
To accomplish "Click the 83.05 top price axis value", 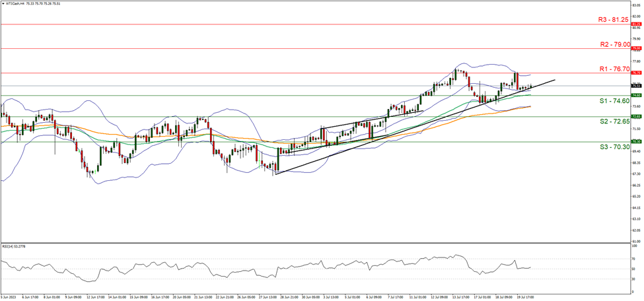I will [636, 5].
